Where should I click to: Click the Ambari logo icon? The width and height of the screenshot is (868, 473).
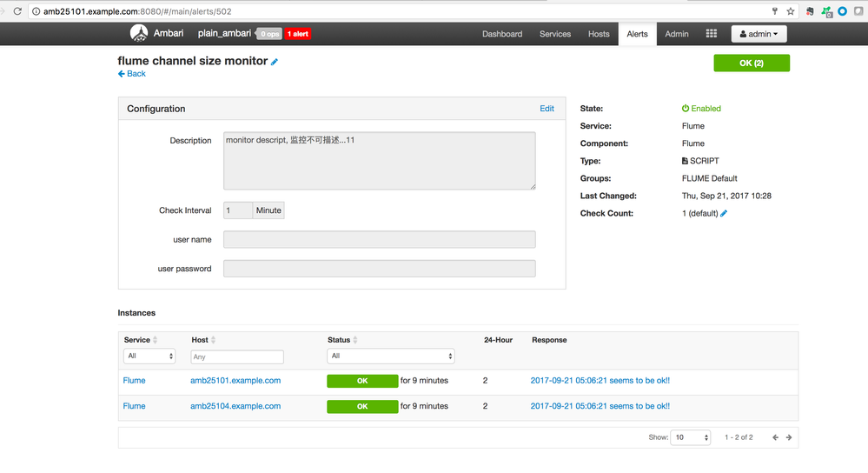139,33
